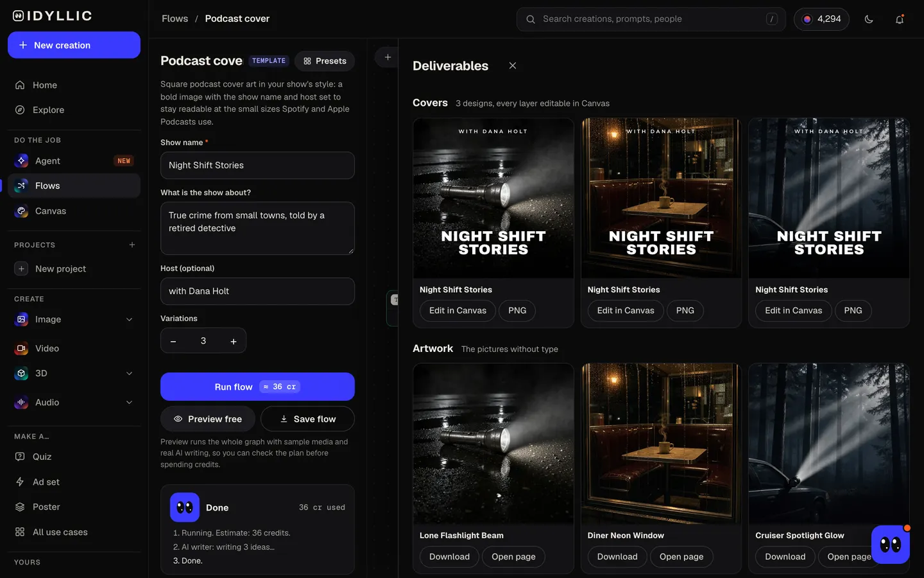
Task: Expand the Audio create submenu
Action: [129, 402]
